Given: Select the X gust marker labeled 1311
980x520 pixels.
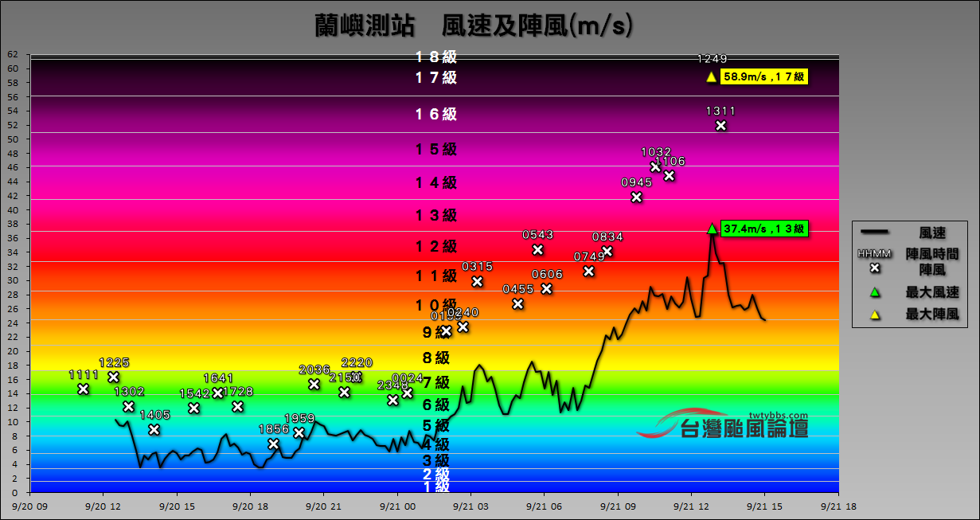Looking at the screenshot, I should pyautogui.click(x=721, y=124).
